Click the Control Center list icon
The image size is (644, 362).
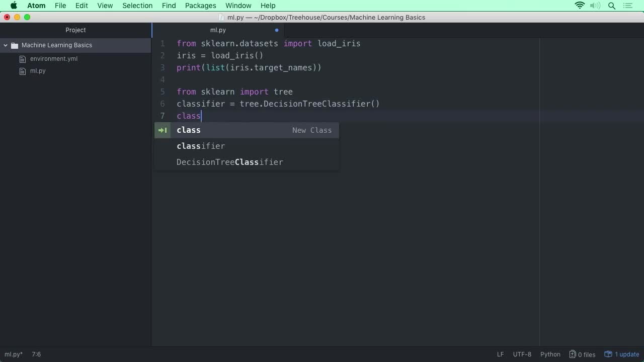click(627, 6)
